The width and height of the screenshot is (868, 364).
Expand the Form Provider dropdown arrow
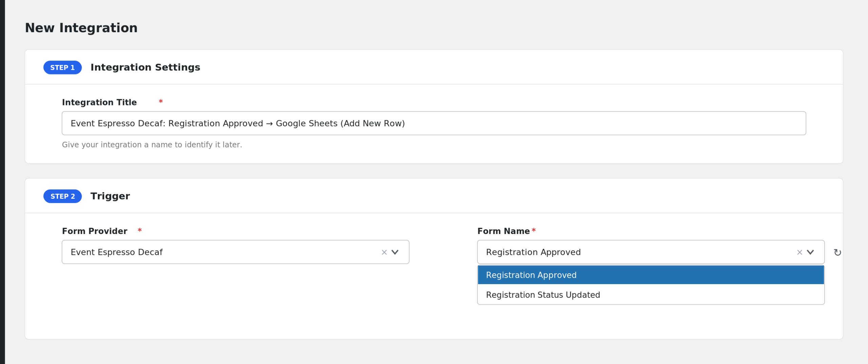tap(395, 252)
